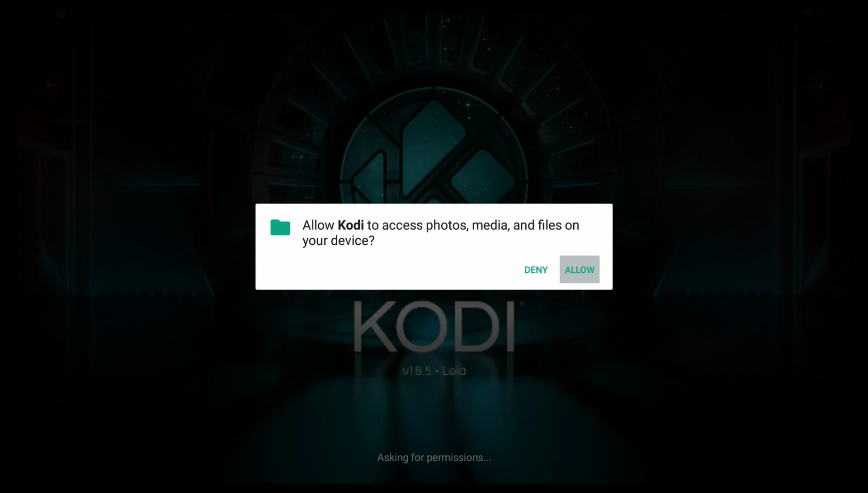Viewport: 868px width, 493px height.
Task: Click the bold Kodi app name in prompt
Action: 350,225
